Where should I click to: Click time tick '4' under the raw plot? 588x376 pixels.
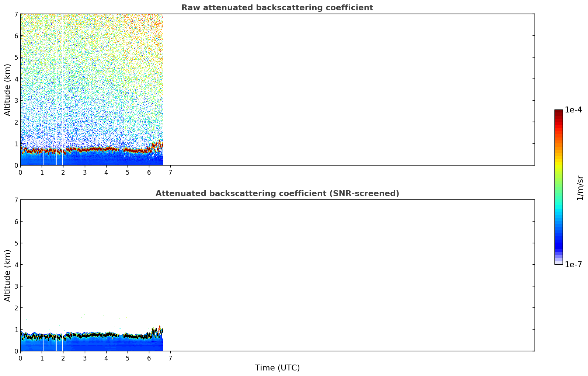(106, 172)
